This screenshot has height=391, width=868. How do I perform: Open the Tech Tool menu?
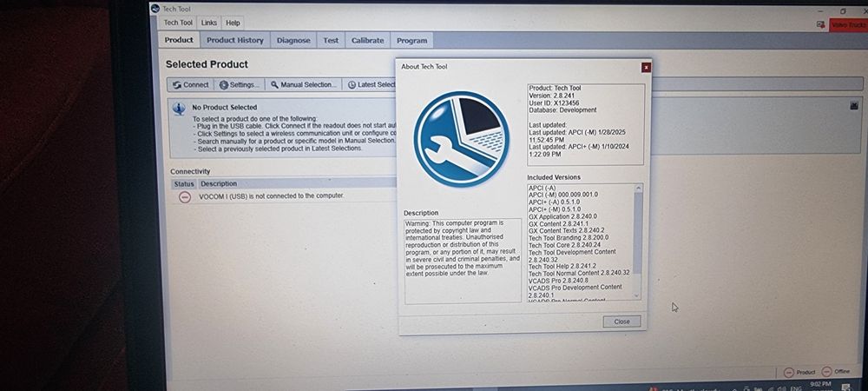coord(178,23)
